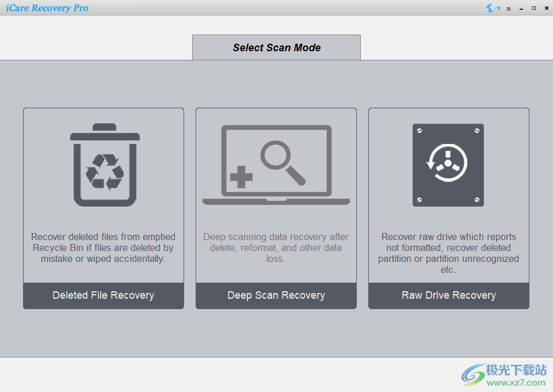Click the laptop magnifier icon for Deep Scan Recovery
The width and height of the screenshot is (553, 392).
(x=276, y=164)
